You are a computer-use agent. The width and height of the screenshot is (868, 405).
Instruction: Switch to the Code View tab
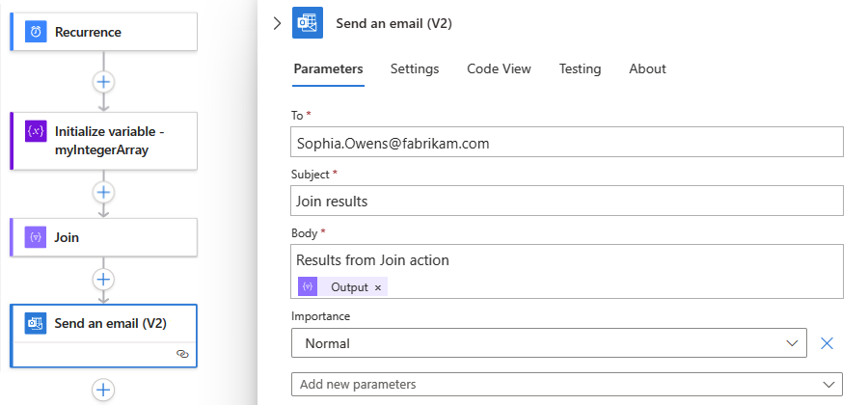click(499, 68)
